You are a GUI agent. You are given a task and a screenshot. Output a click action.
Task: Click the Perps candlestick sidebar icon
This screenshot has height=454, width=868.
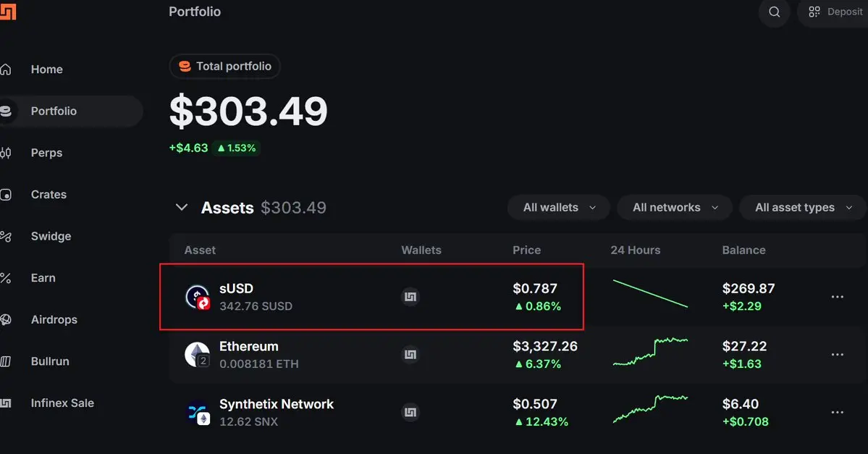tap(6, 153)
